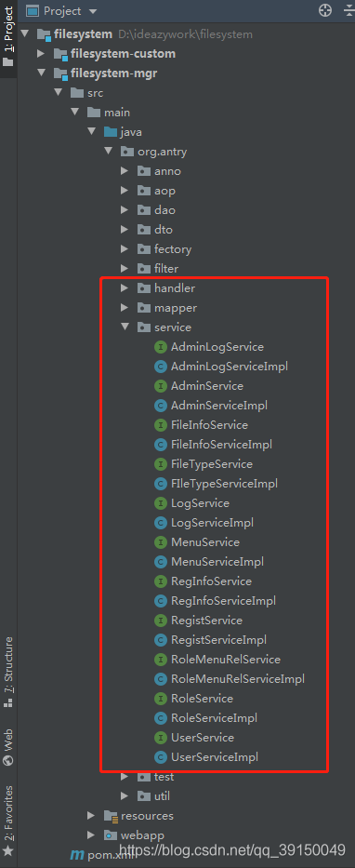Expand the resources folder arrow

91,815
